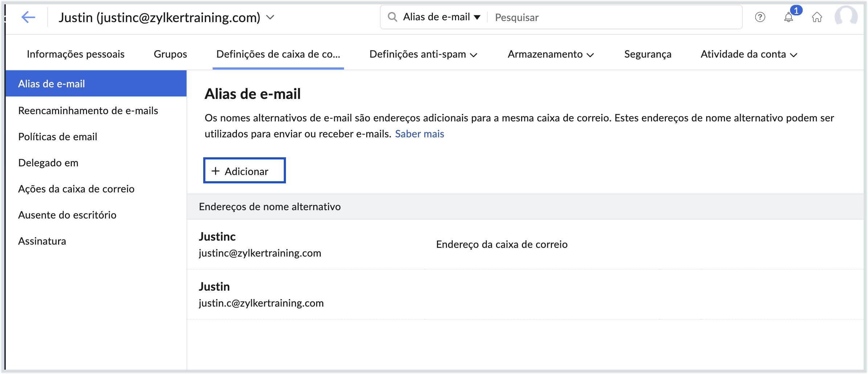
Task: Expand Atividade da conta menu
Action: point(749,54)
